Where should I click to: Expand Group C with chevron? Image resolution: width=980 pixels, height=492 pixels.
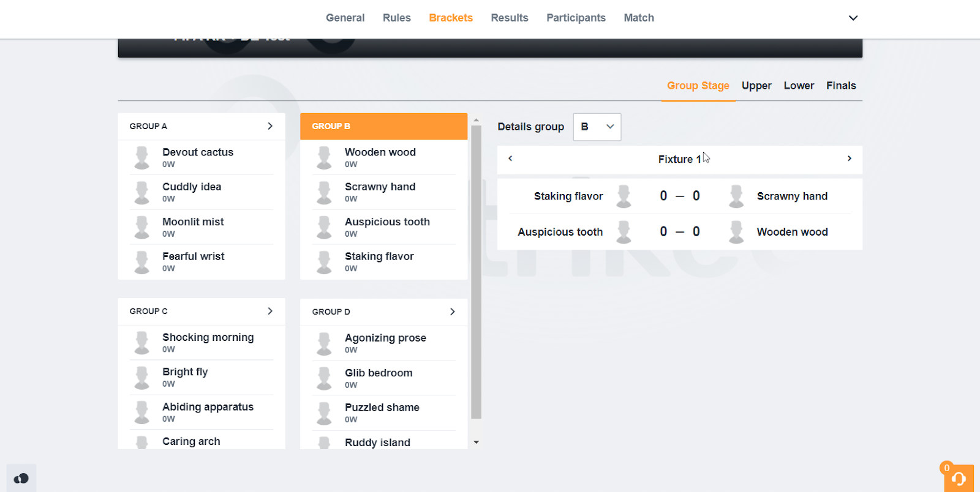click(270, 311)
